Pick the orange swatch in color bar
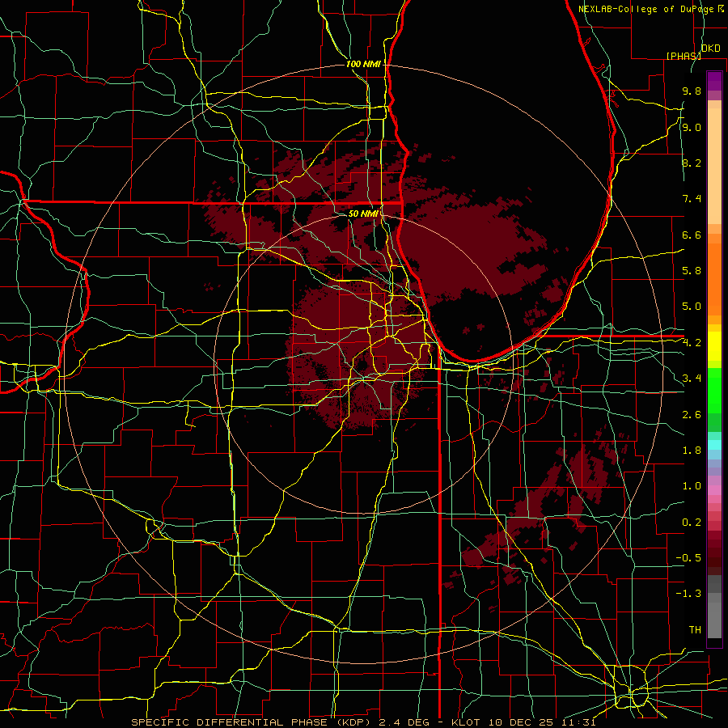 click(x=714, y=278)
